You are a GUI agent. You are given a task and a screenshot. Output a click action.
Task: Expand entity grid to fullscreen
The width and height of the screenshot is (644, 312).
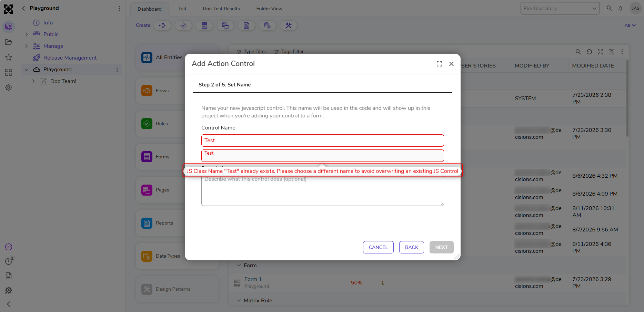click(600, 52)
